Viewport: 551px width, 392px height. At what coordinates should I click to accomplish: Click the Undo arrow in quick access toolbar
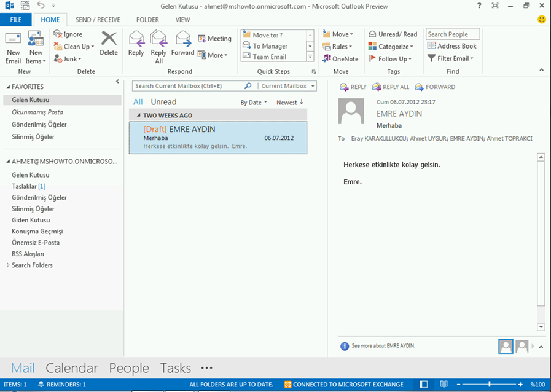41,6
